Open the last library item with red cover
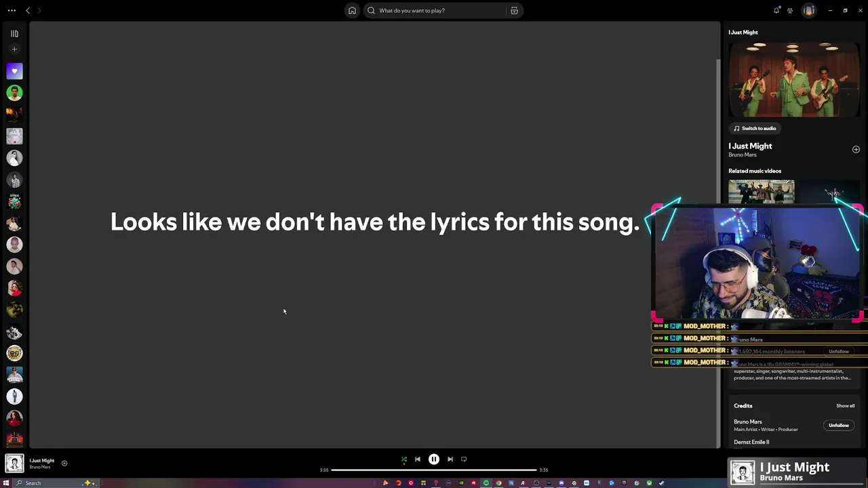The image size is (868, 488). 14,439
